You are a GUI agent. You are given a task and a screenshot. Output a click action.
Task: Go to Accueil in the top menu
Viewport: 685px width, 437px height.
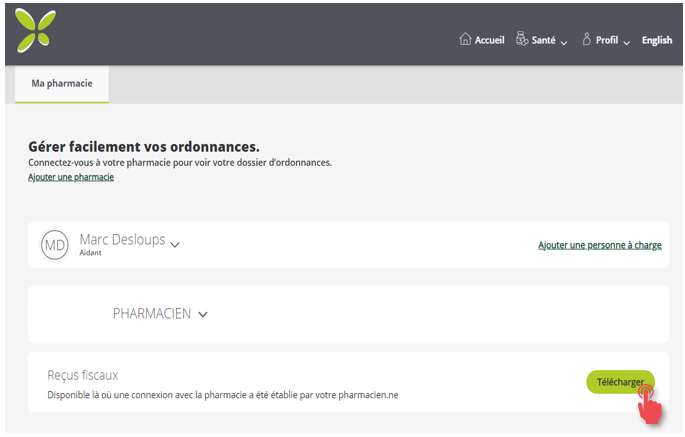pos(490,41)
